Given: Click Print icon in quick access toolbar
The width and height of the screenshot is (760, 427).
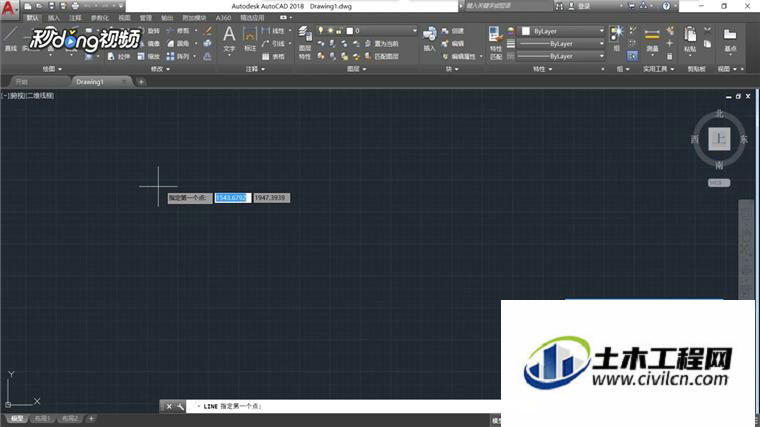Looking at the screenshot, I should click(x=75, y=6).
